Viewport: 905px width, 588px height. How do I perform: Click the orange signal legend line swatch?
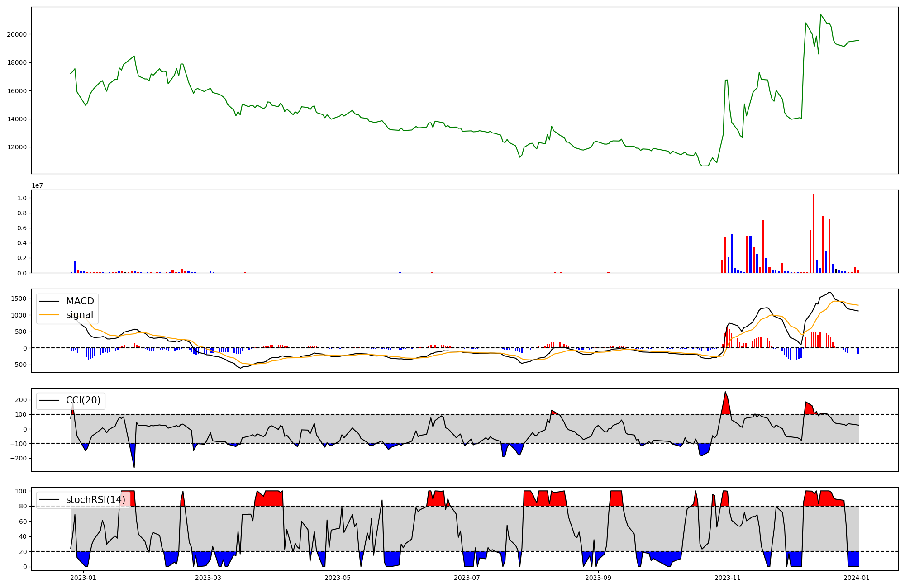49,315
